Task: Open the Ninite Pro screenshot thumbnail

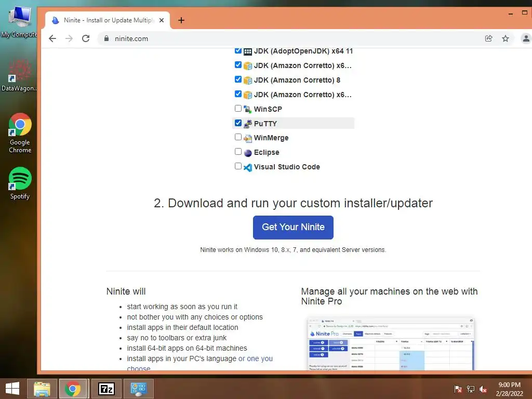Action: pyautogui.click(x=391, y=343)
